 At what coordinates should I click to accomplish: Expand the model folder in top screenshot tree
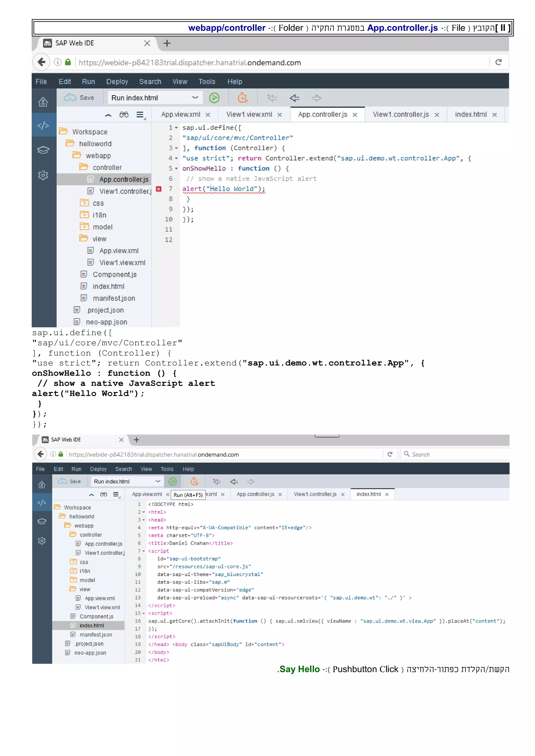84,227
